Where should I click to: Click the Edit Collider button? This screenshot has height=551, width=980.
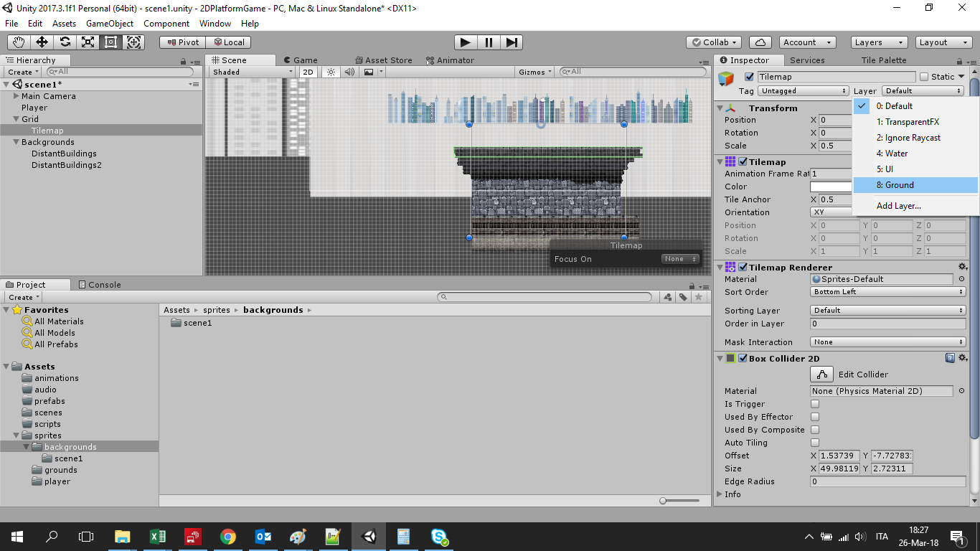coord(822,375)
